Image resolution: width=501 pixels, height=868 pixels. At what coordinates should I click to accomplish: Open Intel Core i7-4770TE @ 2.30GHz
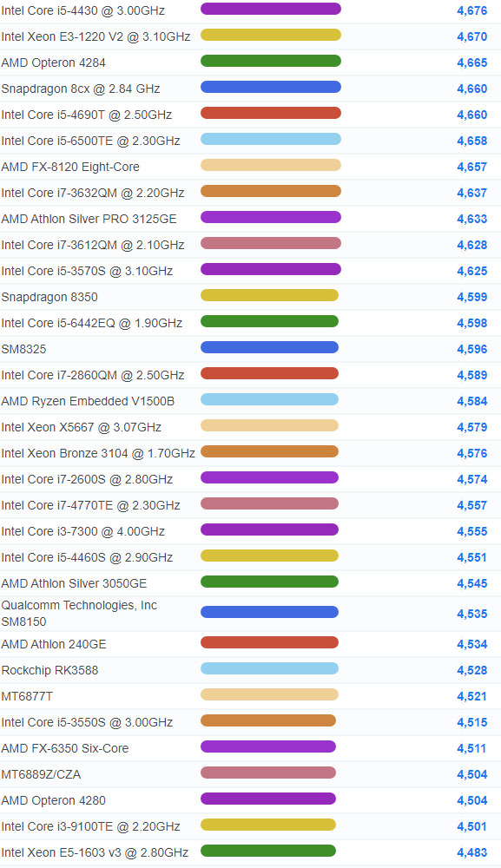click(x=91, y=505)
